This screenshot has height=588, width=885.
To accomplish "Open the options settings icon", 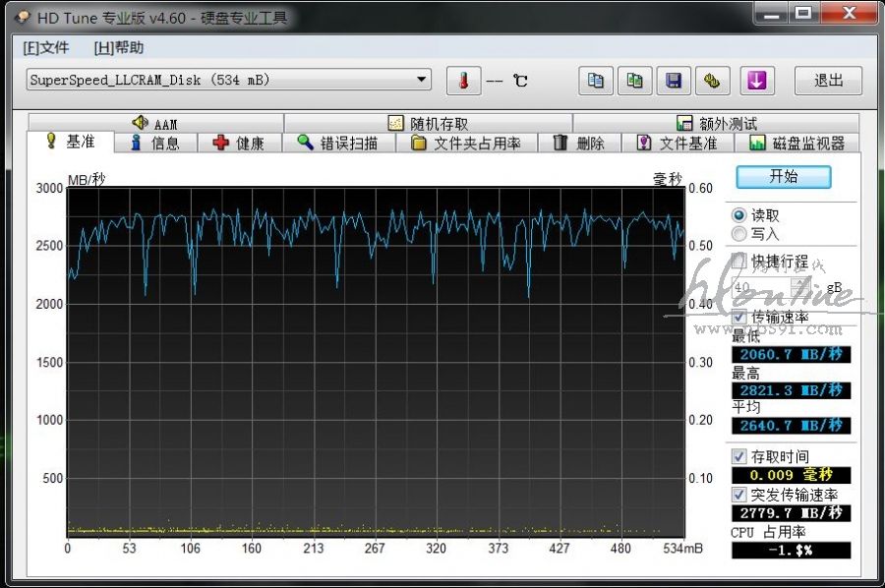I will point(713,81).
